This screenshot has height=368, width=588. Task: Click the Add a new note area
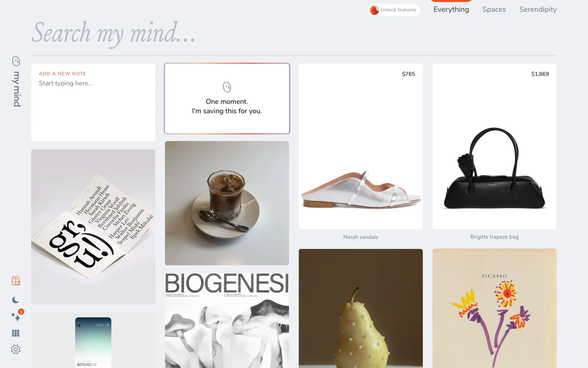93,102
